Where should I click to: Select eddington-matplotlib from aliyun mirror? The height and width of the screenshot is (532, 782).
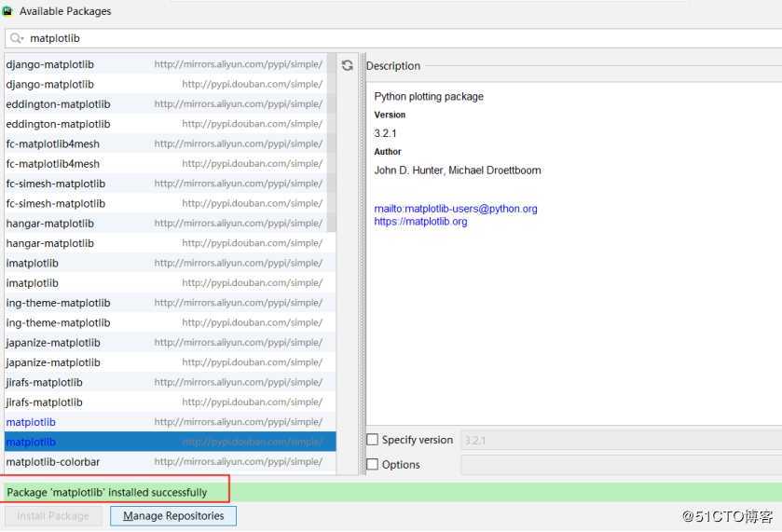tap(166, 104)
